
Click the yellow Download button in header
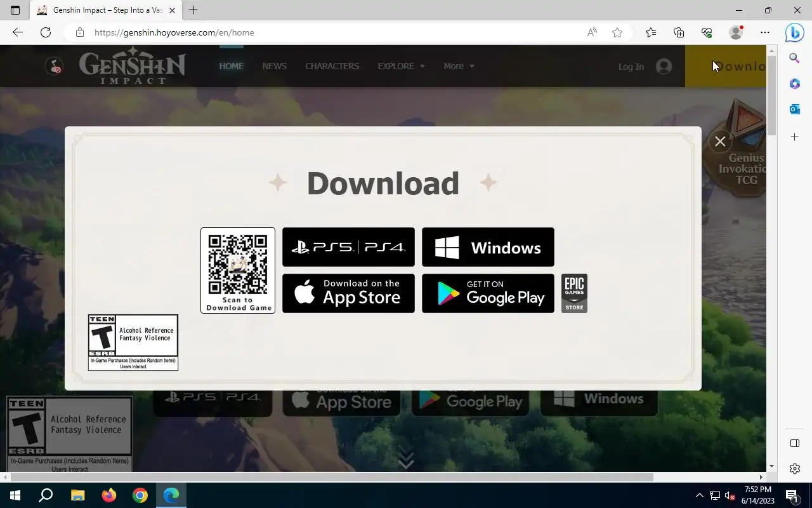tap(726, 66)
